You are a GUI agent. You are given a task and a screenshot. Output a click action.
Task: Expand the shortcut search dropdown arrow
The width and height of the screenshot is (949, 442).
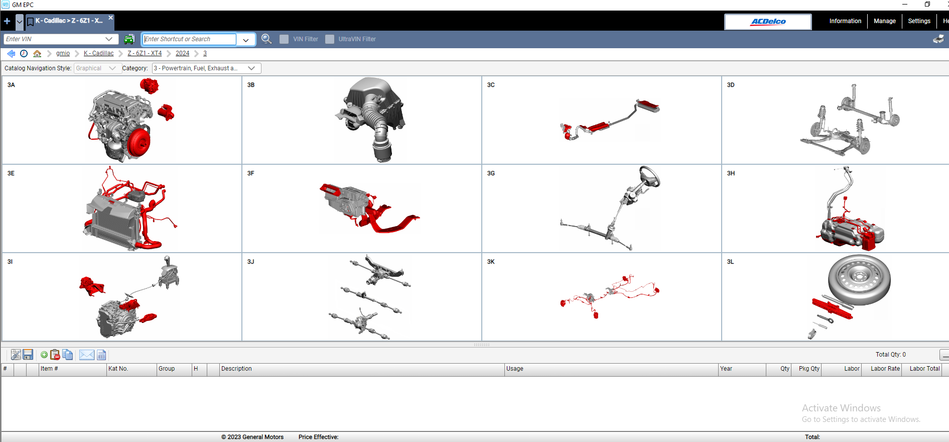point(246,40)
